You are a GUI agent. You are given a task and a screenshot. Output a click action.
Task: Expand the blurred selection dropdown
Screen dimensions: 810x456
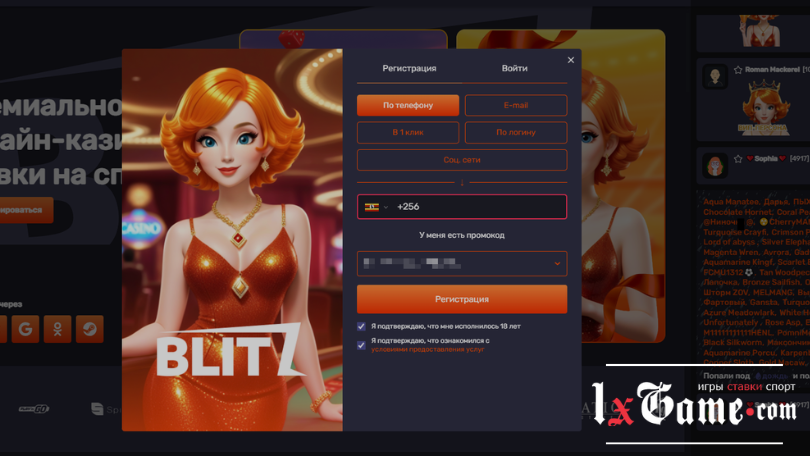coord(462,263)
